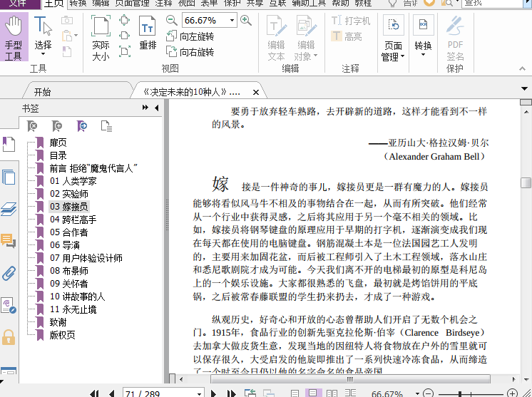Go to bookmark 04 跨栏高手

pyautogui.click(x=73, y=220)
